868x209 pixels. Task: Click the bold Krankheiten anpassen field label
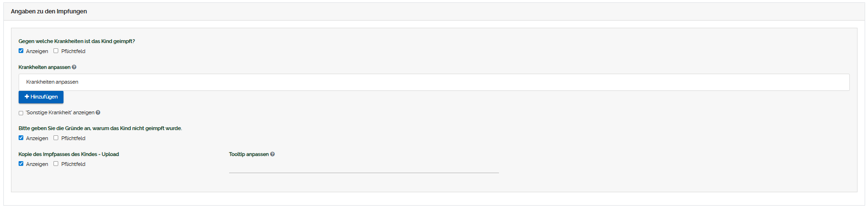44,67
